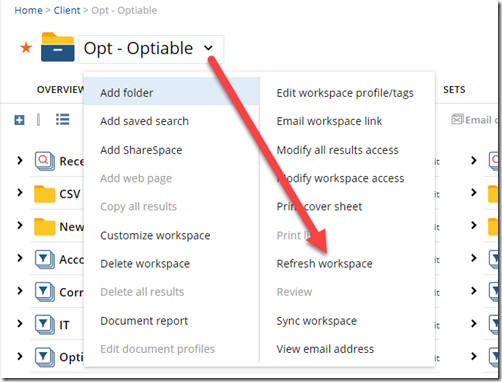Screen dimensions: 502x382
Task: Expand the CSV folder row
Action: pos(20,192)
